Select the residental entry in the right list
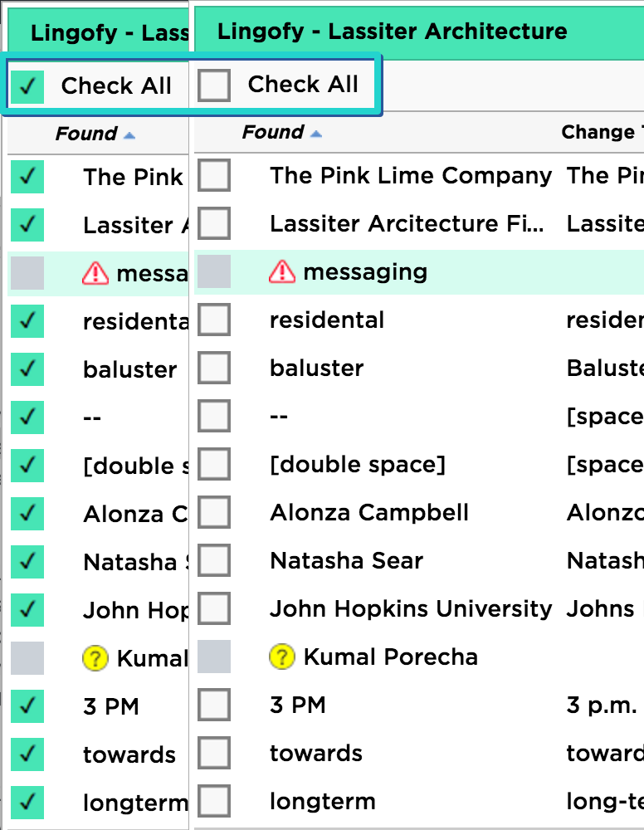The image size is (644, 830). pos(327,320)
